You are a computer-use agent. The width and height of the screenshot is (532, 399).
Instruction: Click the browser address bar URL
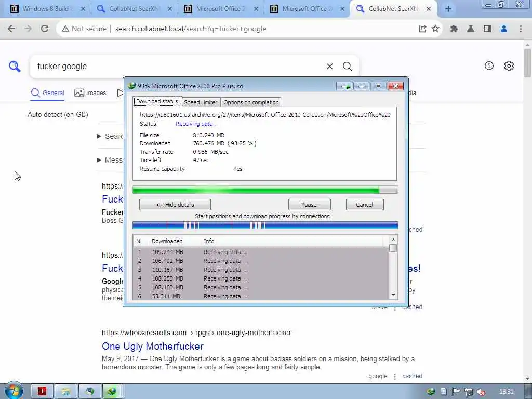click(x=191, y=29)
